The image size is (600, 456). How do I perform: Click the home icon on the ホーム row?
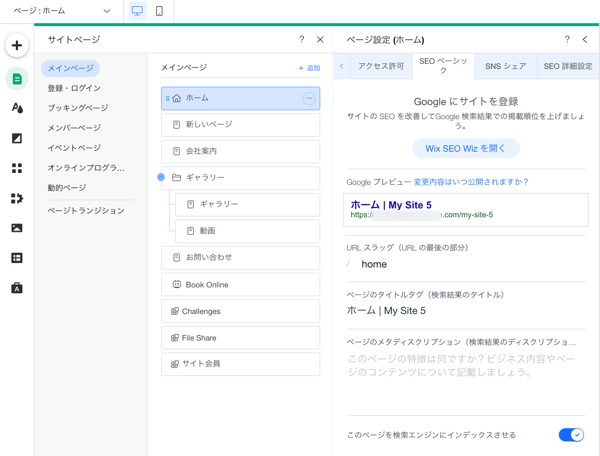pyautogui.click(x=176, y=98)
